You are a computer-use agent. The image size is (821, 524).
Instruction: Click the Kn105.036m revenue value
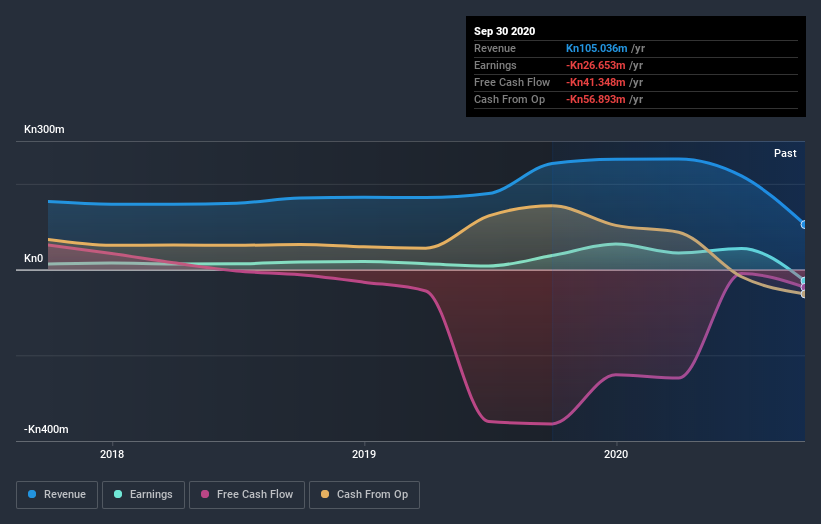(x=596, y=48)
